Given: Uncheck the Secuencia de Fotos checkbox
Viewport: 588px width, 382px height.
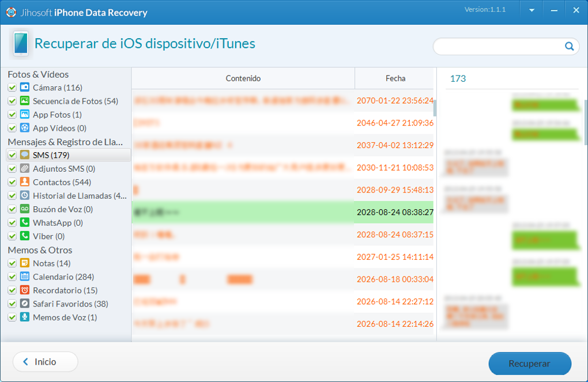Looking at the screenshot, I should [12, 101].
